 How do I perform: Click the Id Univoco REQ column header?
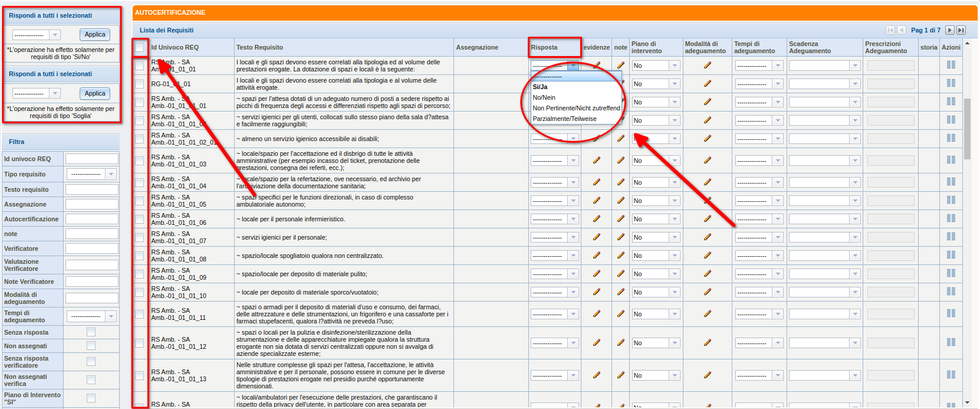(175, 47)
